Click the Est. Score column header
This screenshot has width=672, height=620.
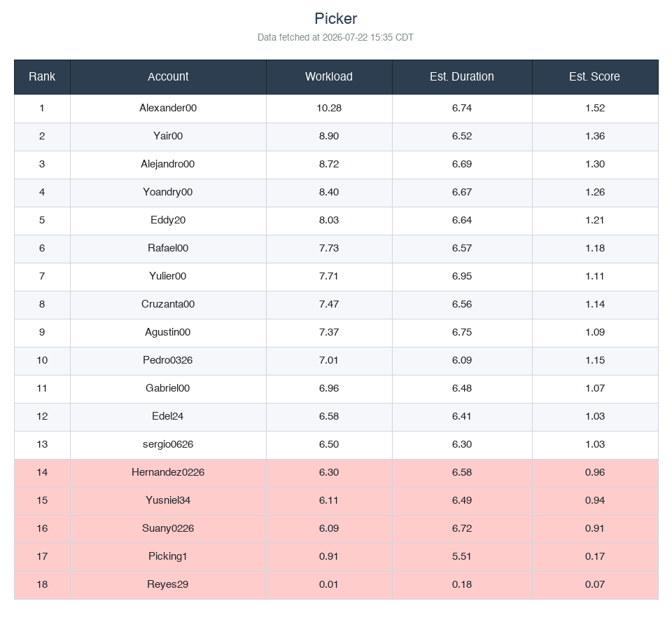595,77
